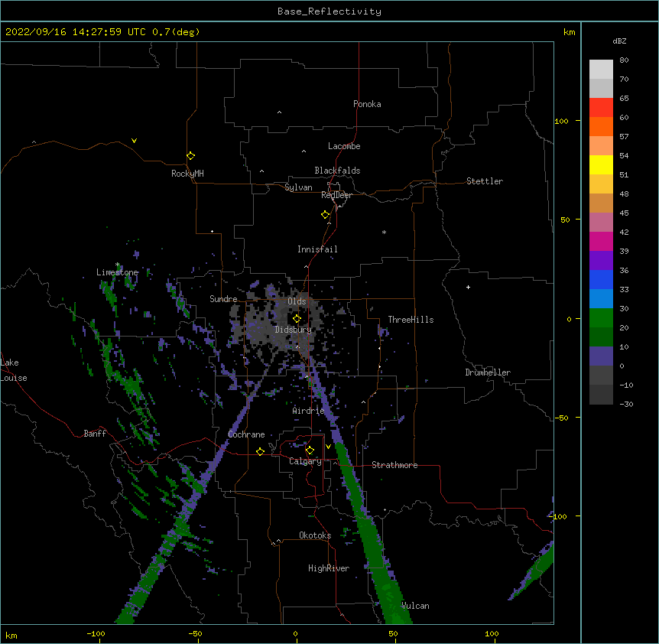Click the yellow marker south of RedDeer
The image size is (659, 644).
(325, 215)
